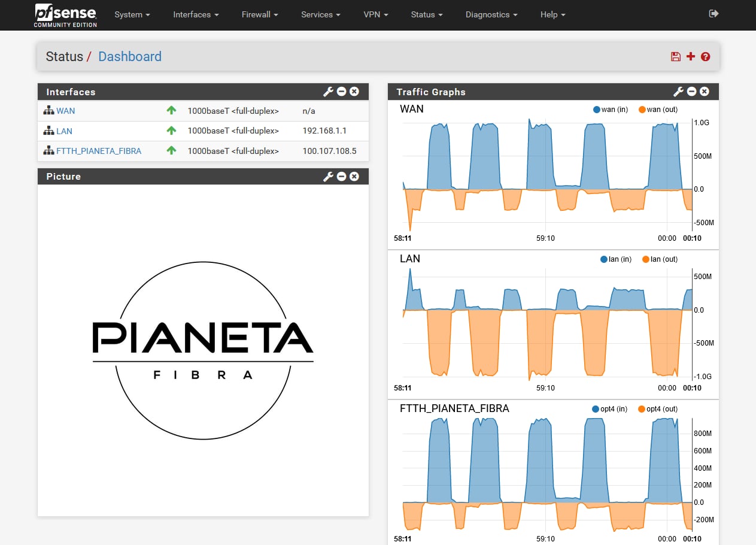Screen dimensions: 756x545
Task: Open the VPN menu
Action: [x=376, y=14]
